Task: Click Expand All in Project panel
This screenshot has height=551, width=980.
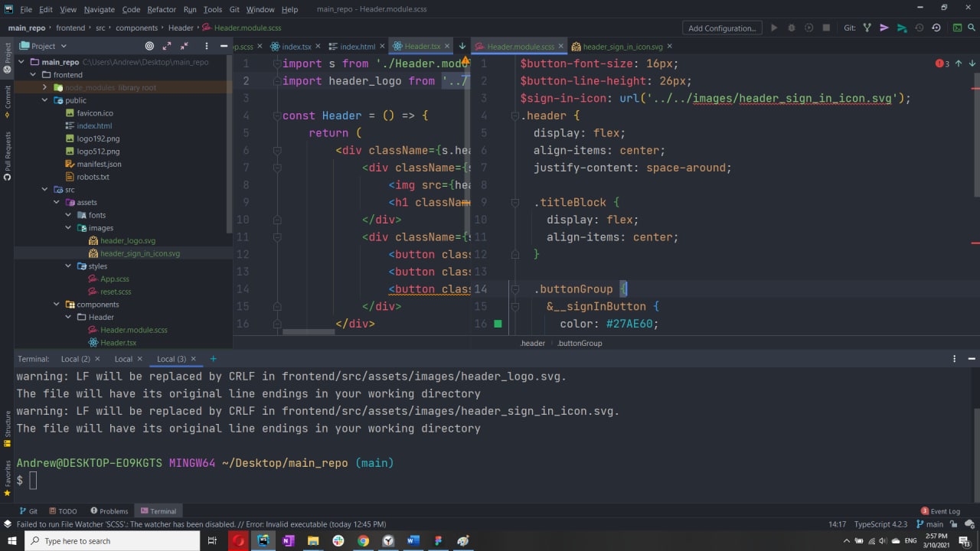Action: point(167,46)
